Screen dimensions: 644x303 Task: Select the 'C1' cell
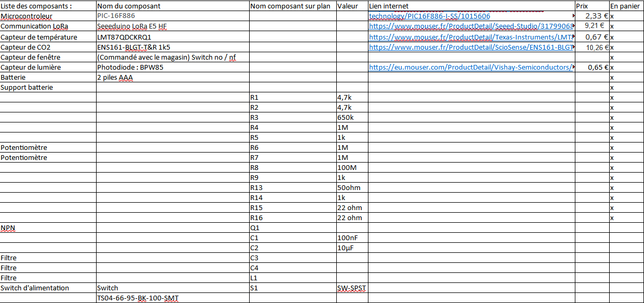click(x=292, y=238)
